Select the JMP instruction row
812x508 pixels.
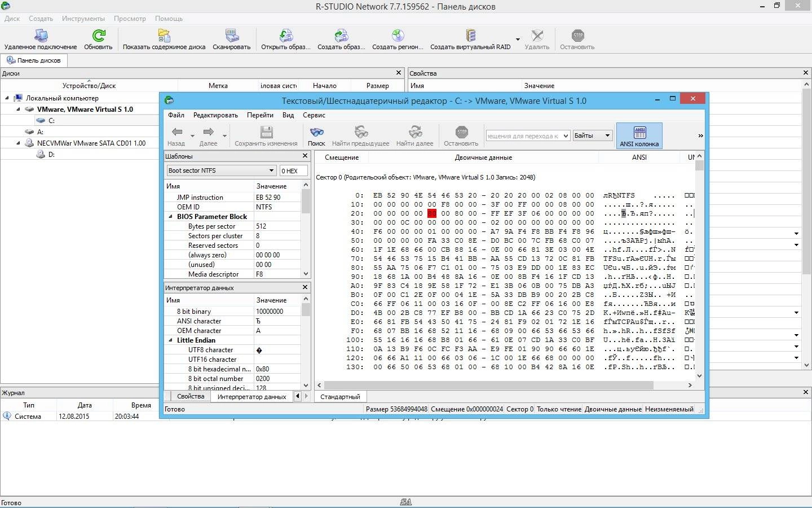click(x=232, y=198)
